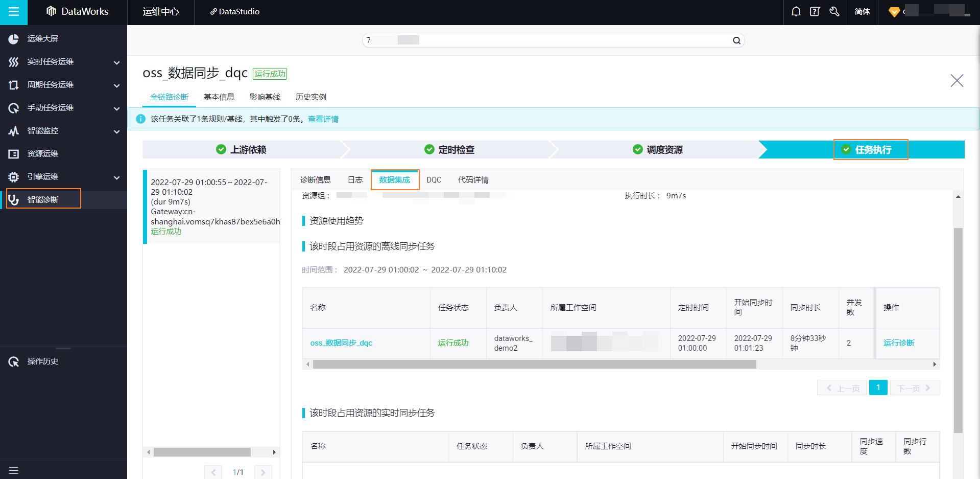Click the search magnifier icon

coord(736,40)
